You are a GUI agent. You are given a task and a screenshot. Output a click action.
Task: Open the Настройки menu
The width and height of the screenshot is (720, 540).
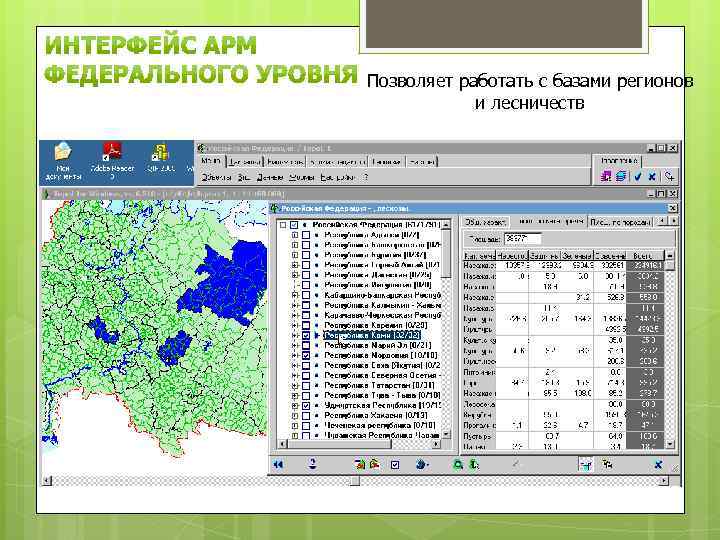[x=338, y=177]
